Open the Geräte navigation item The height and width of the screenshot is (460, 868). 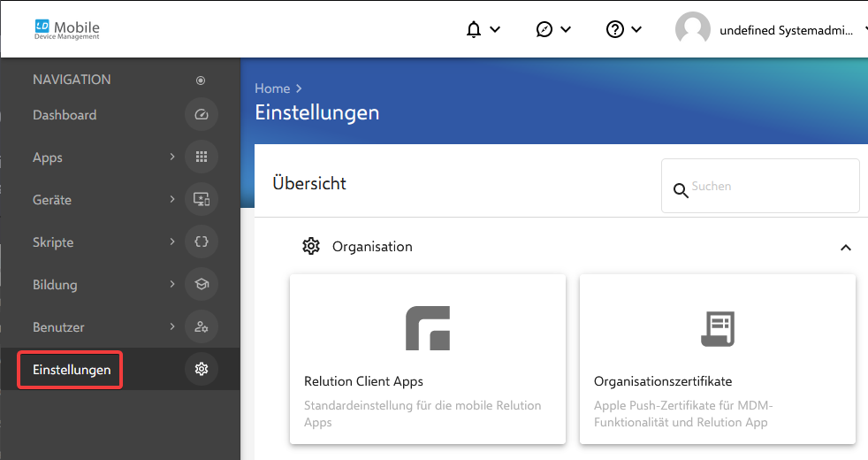52,200
